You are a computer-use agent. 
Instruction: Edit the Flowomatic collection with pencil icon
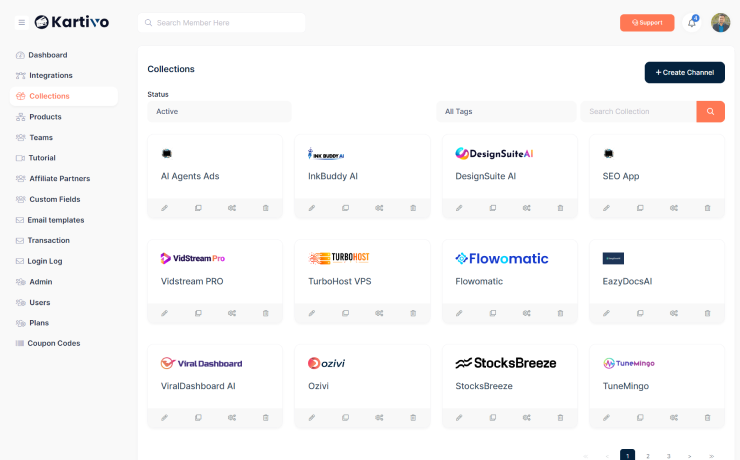459,313
